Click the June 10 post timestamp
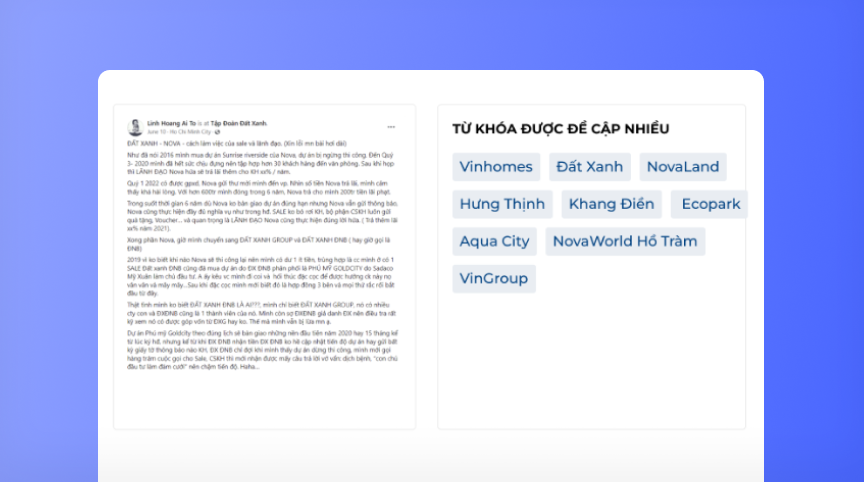The image size is (864, 482). click(x=156, y=132)
